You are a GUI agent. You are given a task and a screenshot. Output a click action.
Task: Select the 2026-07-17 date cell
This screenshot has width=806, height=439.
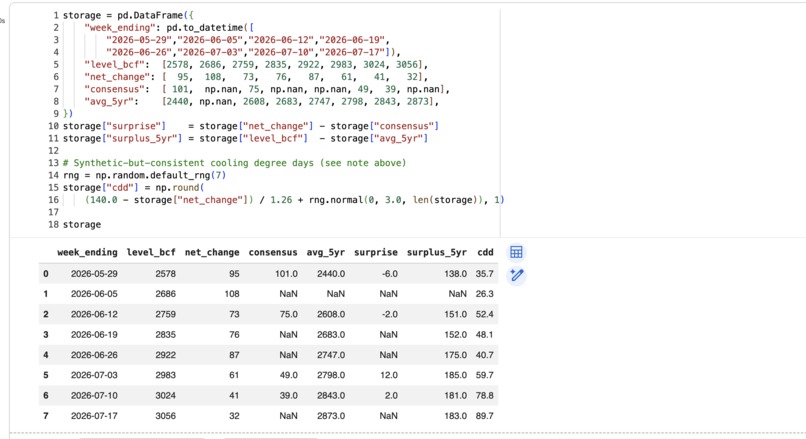[94, 416]
